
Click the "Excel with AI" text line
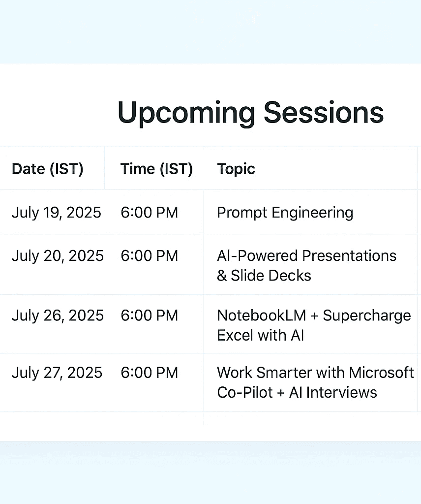point(261,335)
